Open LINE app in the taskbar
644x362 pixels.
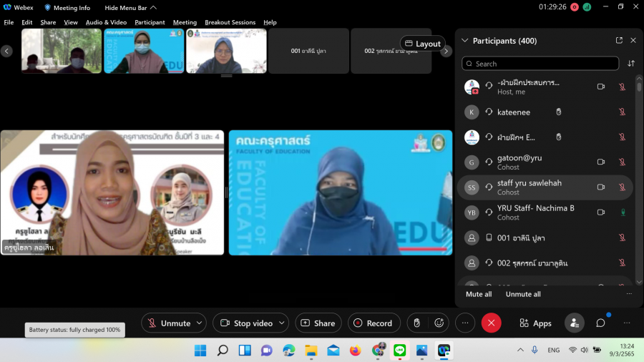point(399,351)
